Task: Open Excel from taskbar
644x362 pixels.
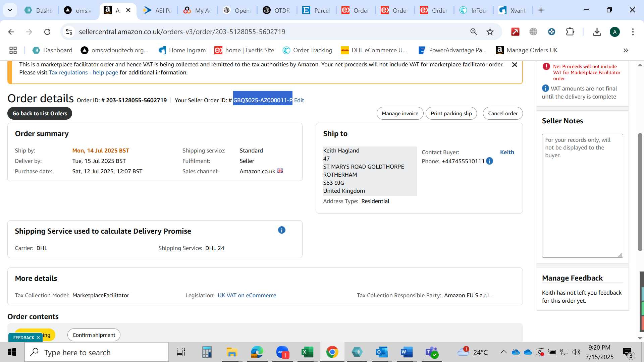Action: pos(307,352)
